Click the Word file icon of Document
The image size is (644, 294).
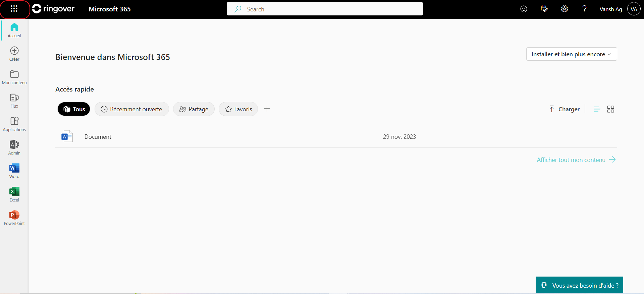(x=67, y=136)
